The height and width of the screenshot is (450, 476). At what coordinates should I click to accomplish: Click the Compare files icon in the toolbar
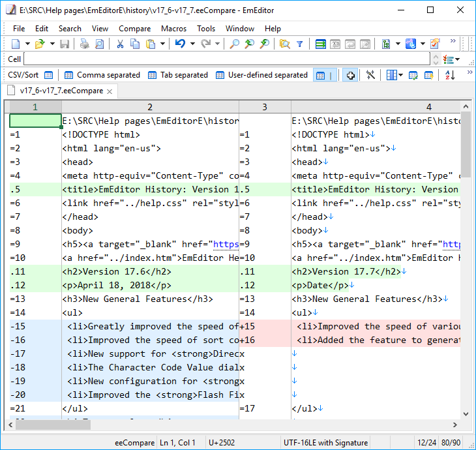[386, 44]
